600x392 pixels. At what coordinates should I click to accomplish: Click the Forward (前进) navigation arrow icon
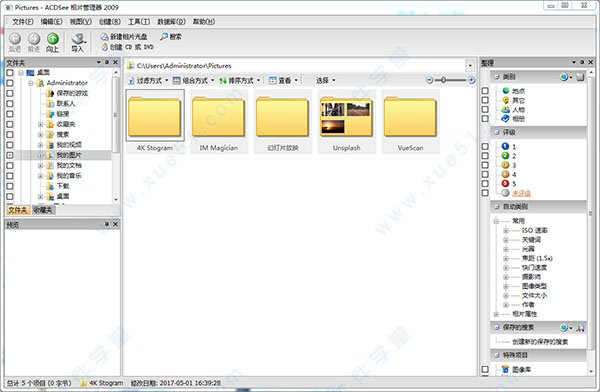click(x=34, y=39)
